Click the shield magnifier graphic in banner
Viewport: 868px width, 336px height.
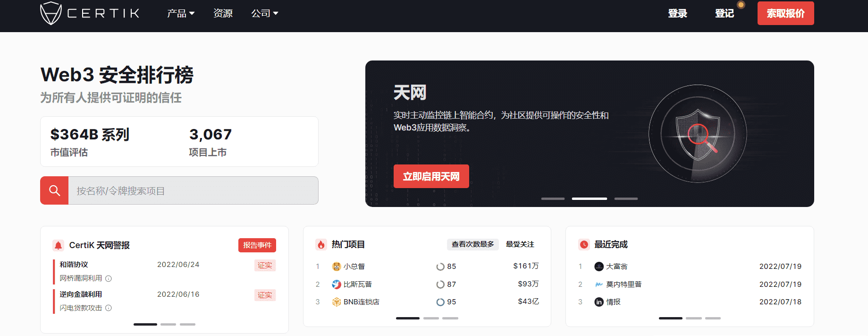click(x=698, y=134)
